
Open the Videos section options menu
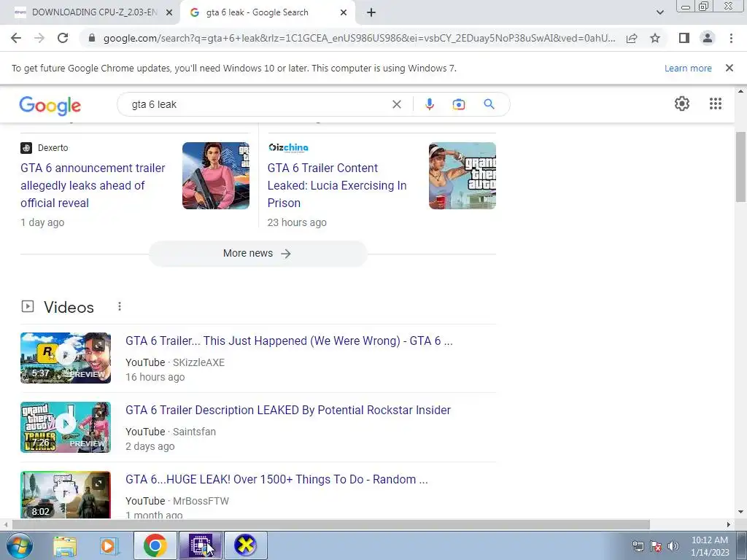tap(120, 307)
